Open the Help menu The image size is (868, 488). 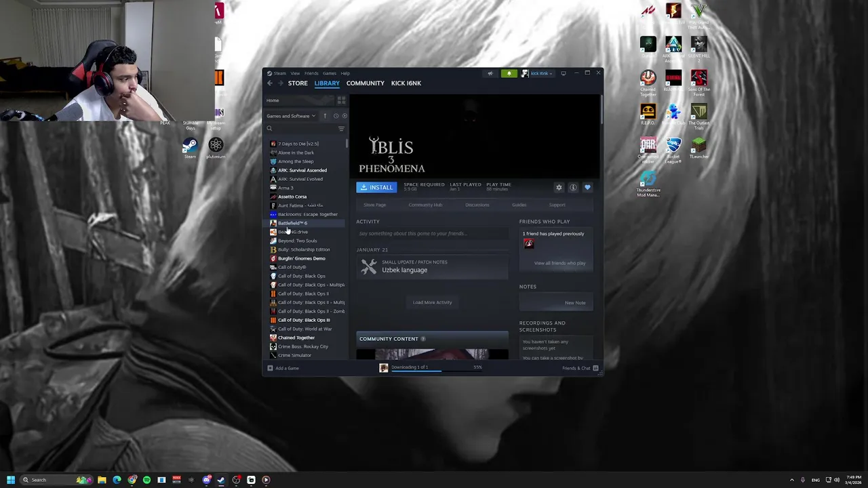click(x=345, y=73)
